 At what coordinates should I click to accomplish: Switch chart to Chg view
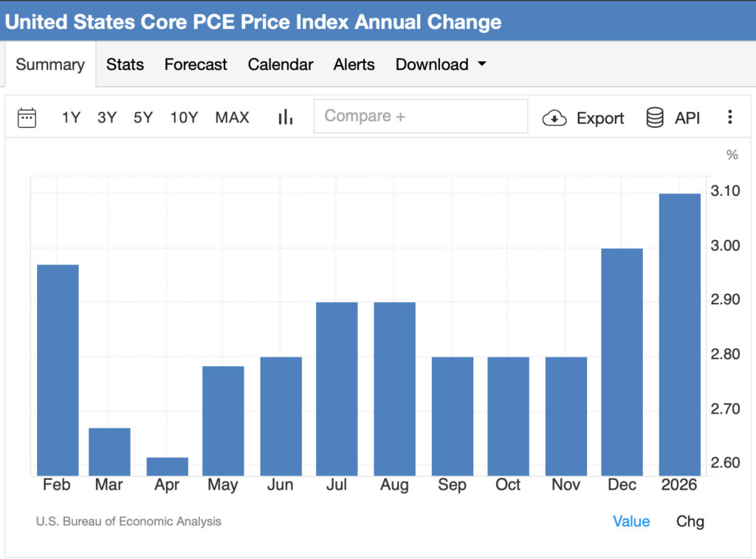(690, 521)
